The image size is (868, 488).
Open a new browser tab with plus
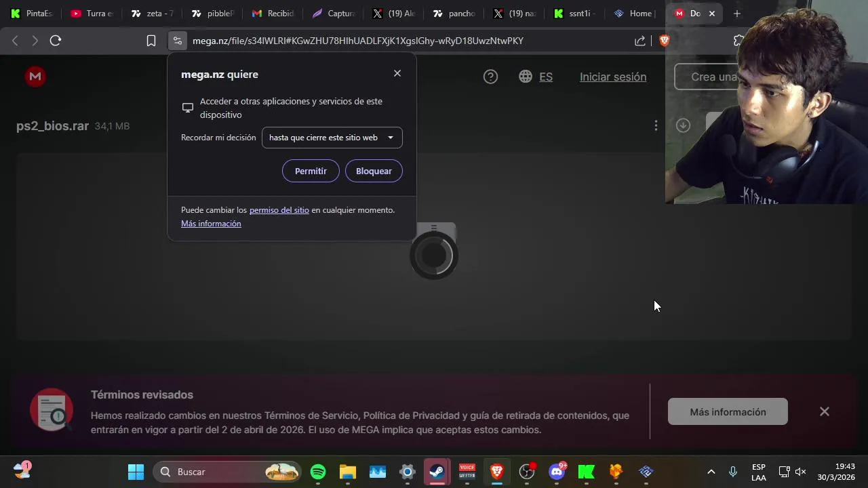737,14
